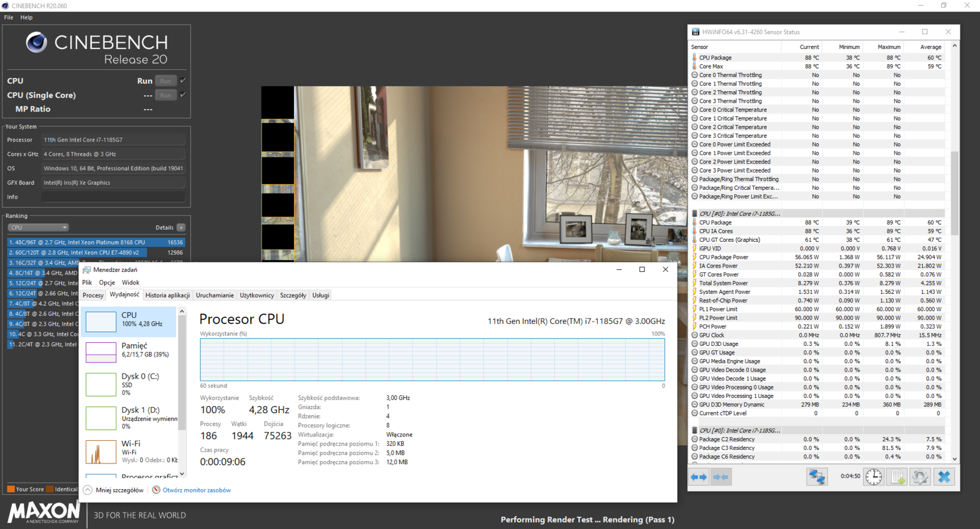Screen dimensions: 980x529
Task: Click Task Manager sidebar scroll-up arrow
Action: pos(182,312)
